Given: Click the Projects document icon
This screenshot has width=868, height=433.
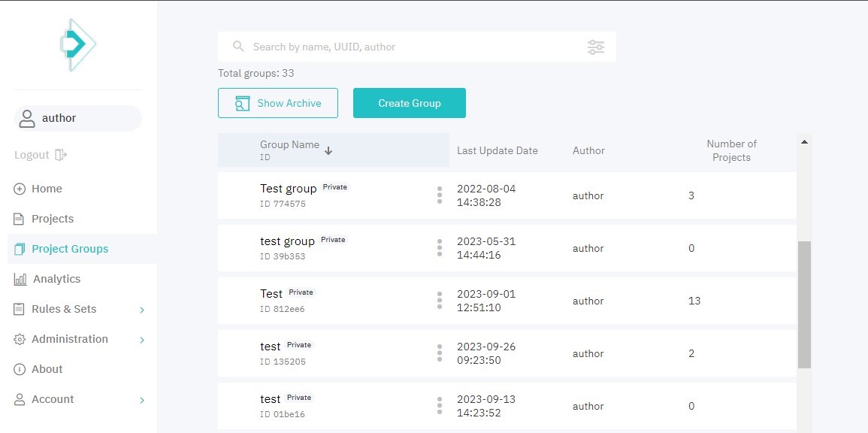Looking at the screenshot, I should coord(19,219).
